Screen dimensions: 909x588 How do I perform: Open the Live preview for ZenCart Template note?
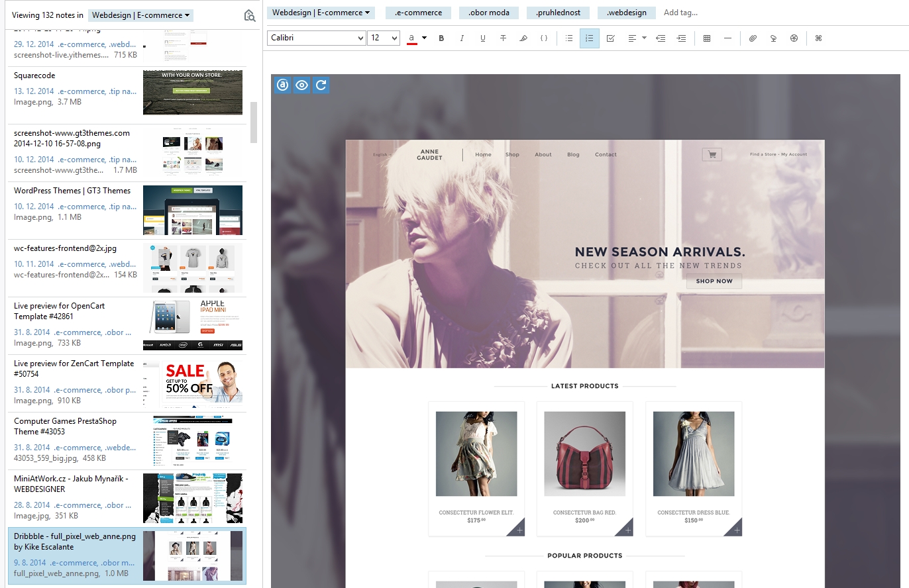coord(127,383)
